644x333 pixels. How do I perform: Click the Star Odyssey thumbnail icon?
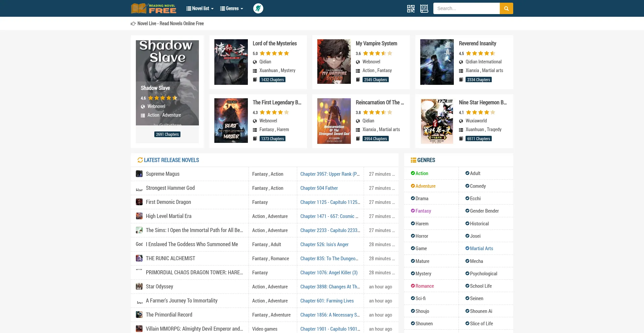coord(139,286)
